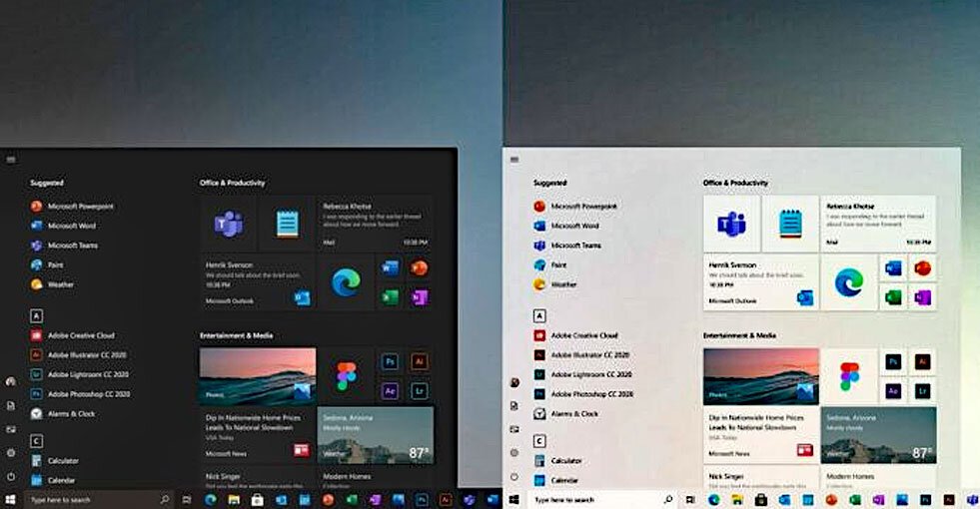Image resolution: width=980 pixels, height=509 pixels.
Task: Open Task View on the dark taskbar
Action: (186, 500)
